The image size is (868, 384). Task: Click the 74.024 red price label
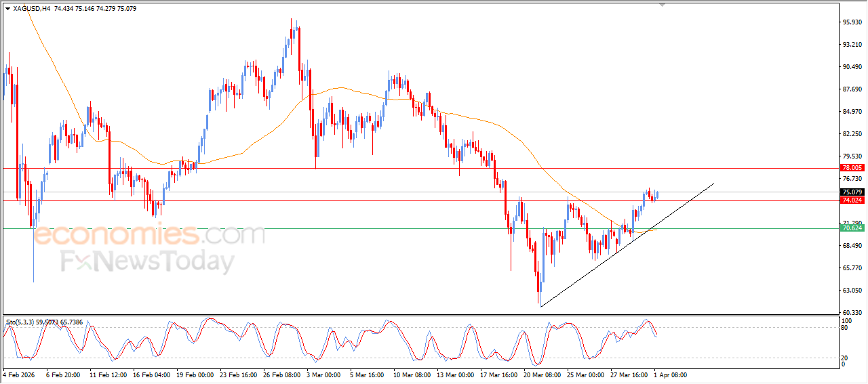tap(852, 200)
